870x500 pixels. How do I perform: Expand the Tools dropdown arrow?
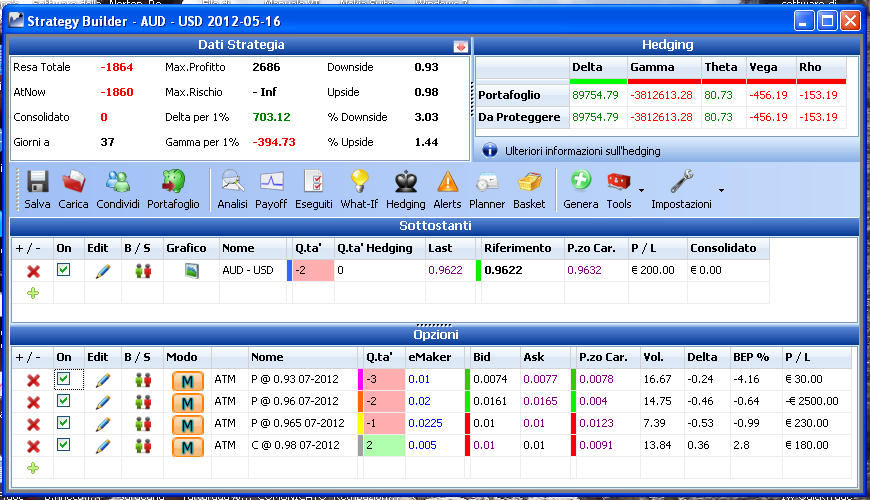pos(641,190)
